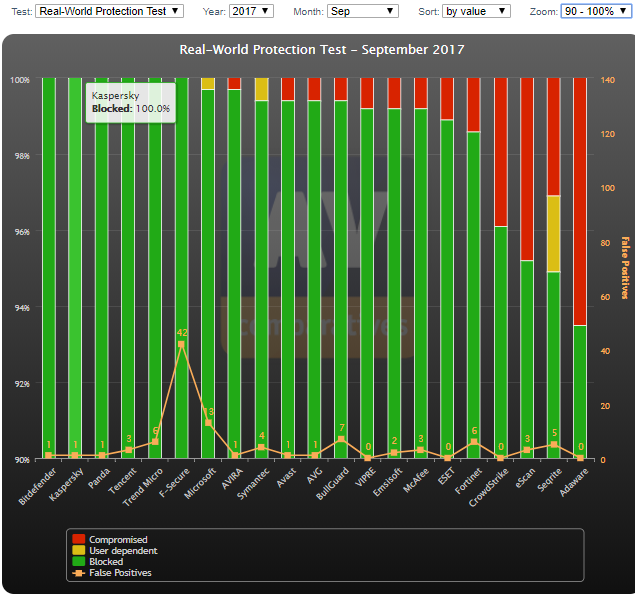Click Seqrite's yellow user dependent bar segment
The width and height of the screenshot is (635, 599).
pyautogui.click(x=554, y=233)
